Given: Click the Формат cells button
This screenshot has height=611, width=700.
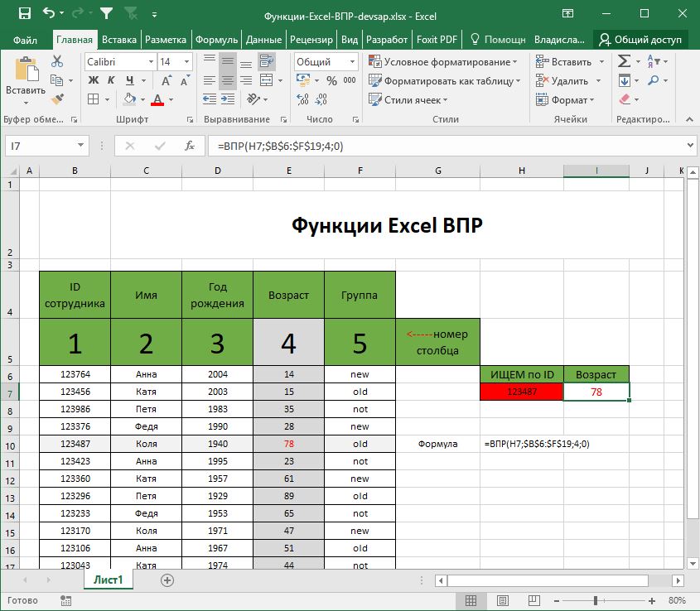Looking at the screenshot, I should click(x=565, y=99).
